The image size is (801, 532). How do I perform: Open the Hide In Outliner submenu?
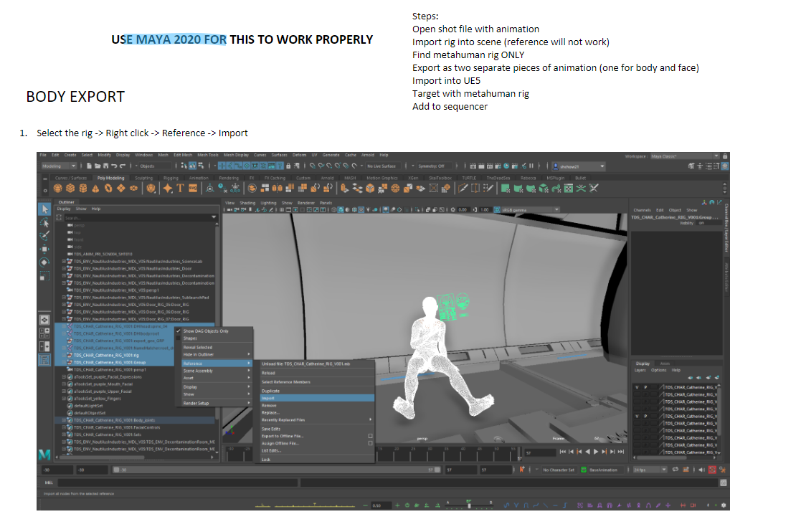pos(217,354)
